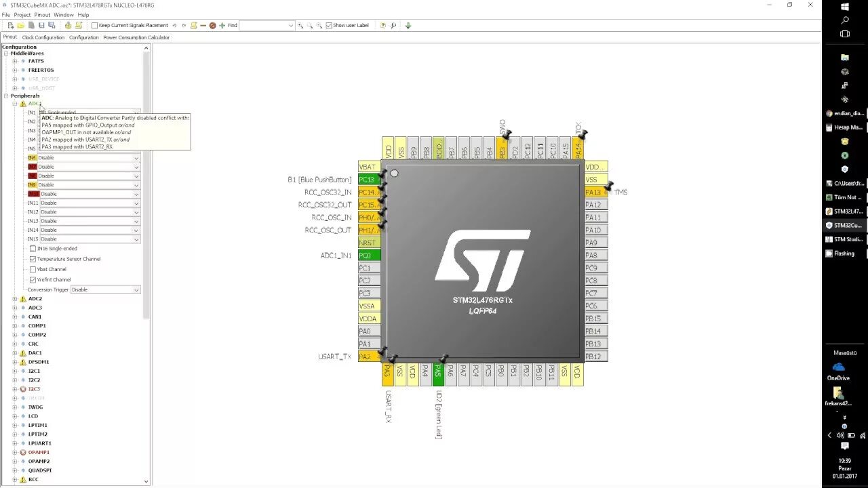
Task: Click the minus icon in toolbar
Action: coord(203,25)
